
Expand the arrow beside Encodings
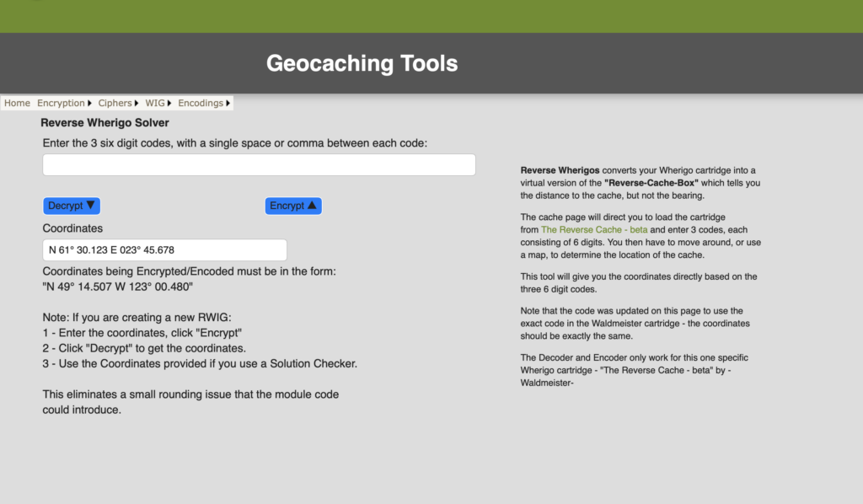[x=228, y=103]
